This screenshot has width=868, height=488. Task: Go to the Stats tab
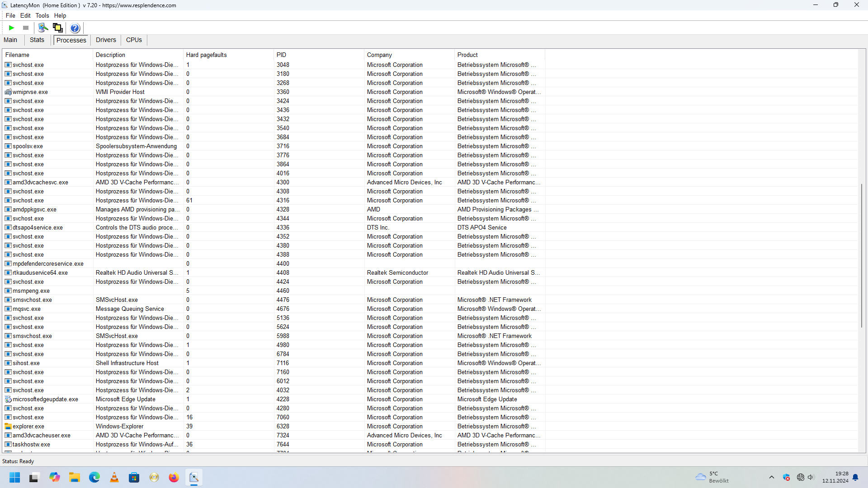click(x=37, y=40)
